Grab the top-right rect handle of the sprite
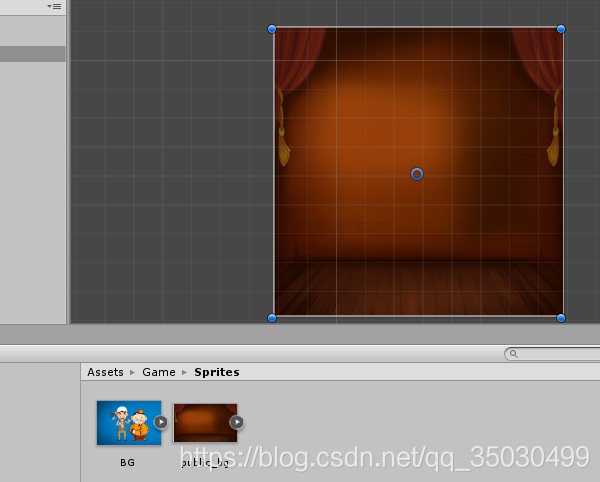 click(561, 29)
